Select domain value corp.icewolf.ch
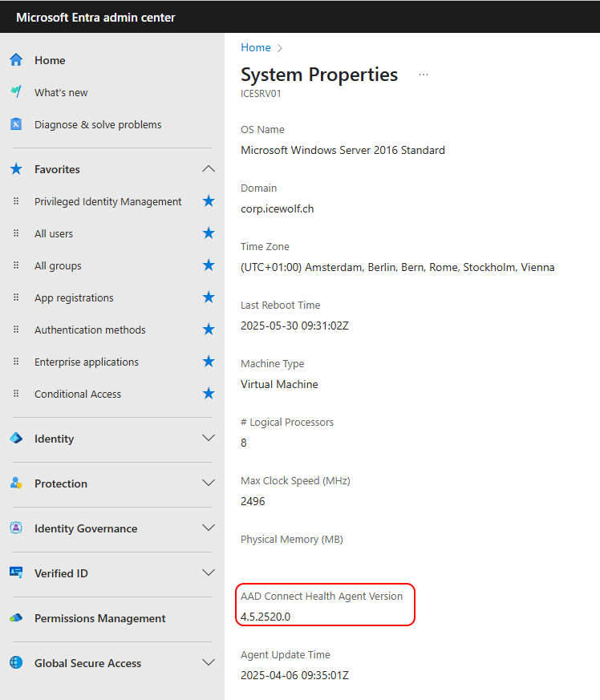The image size is (600, 700). (x=277, y=209)
